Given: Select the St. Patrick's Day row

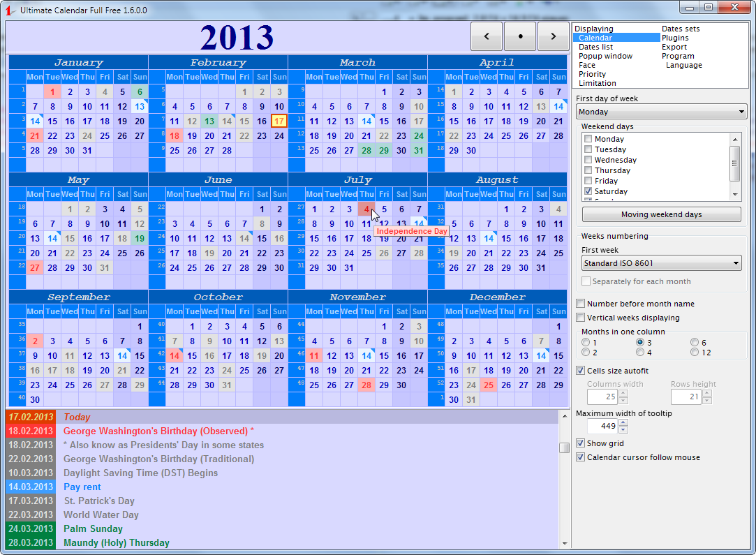Looking at the screenshot, I should [x=282, y=501].
